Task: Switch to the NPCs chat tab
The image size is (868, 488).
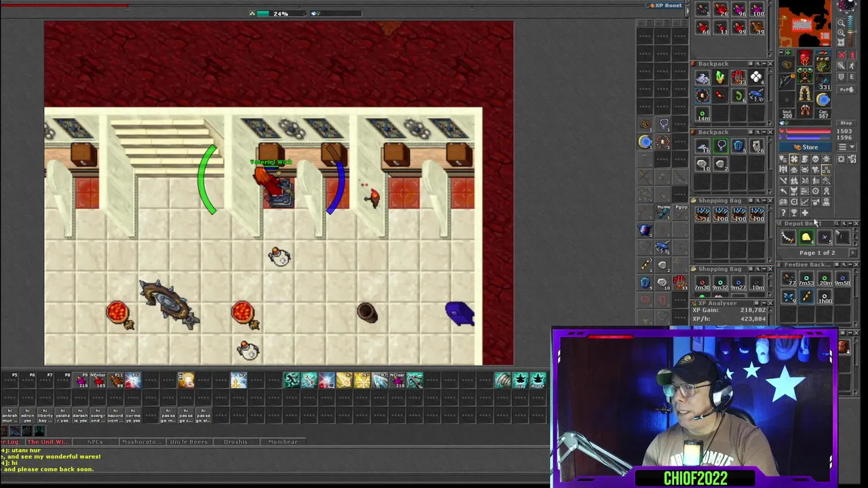Action: [x=95, y=442]
